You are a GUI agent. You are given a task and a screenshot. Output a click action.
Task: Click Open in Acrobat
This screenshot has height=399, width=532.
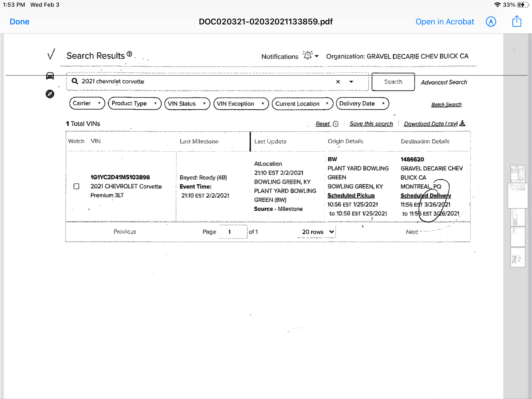pyautogui.click(x=444, y=22)
